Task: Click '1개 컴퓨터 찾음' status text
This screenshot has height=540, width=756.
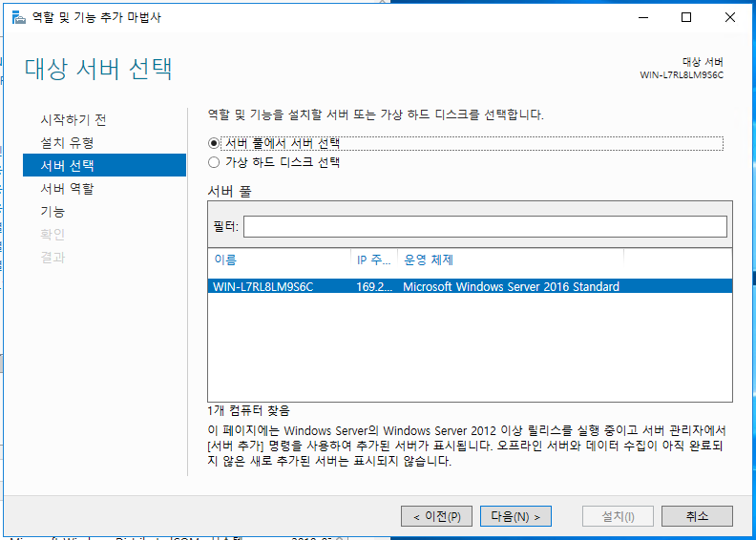Action: point(248,411)
